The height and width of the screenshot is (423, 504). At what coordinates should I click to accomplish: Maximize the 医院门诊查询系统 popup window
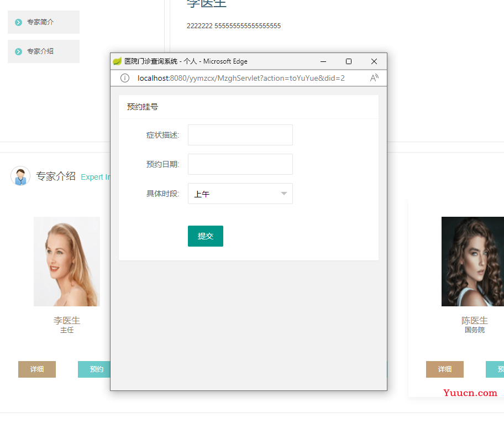click(349, 61)
